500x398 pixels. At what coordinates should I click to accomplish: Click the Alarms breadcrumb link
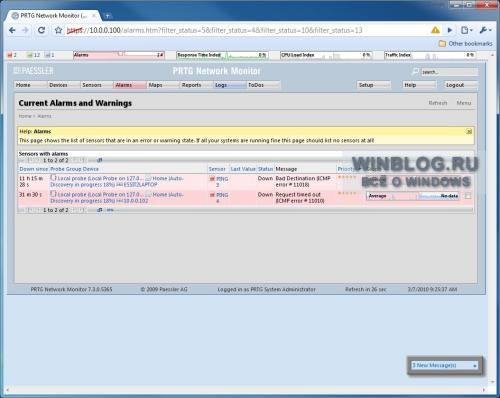44,116
